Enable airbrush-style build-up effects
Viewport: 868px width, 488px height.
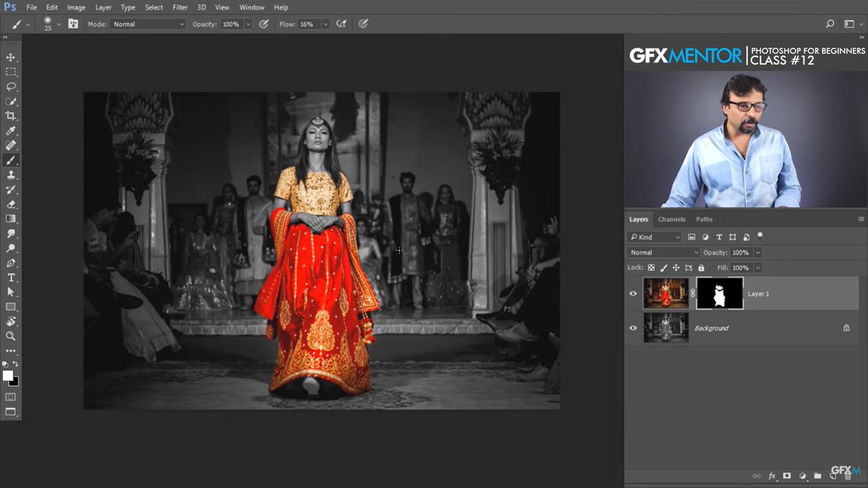(x=341, y=24)
